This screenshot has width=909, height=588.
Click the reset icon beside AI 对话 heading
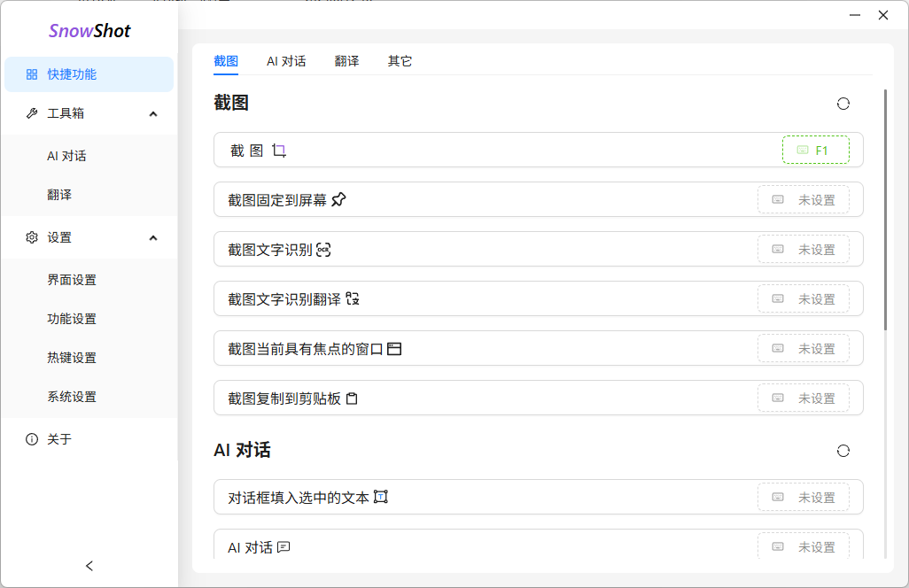point(843,451)
